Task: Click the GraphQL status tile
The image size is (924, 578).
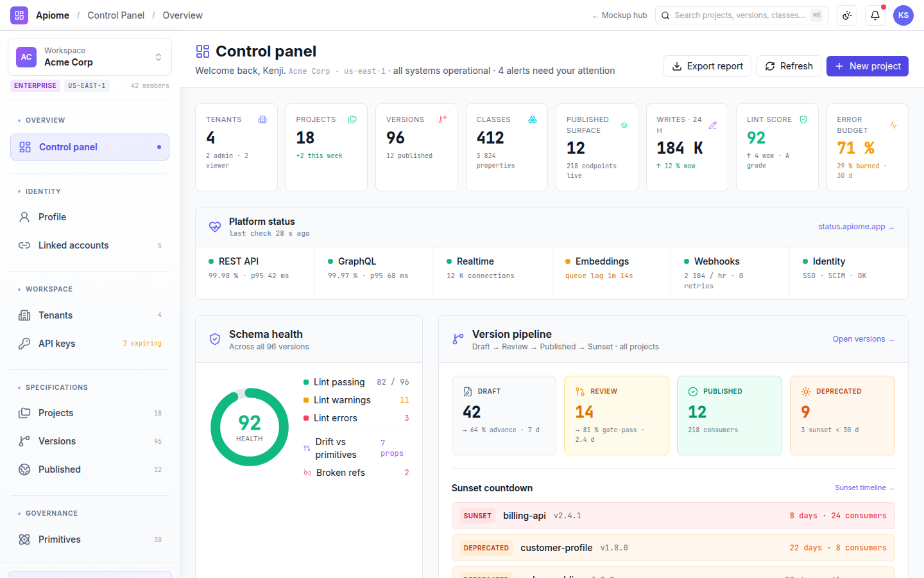Action: coord(374,273)
